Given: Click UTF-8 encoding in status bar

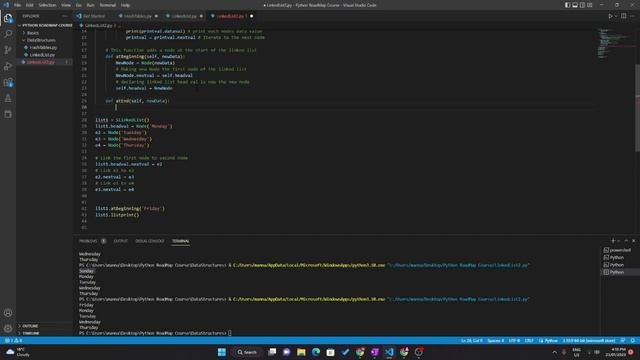Looking at the screenshot, I should 514,340.
